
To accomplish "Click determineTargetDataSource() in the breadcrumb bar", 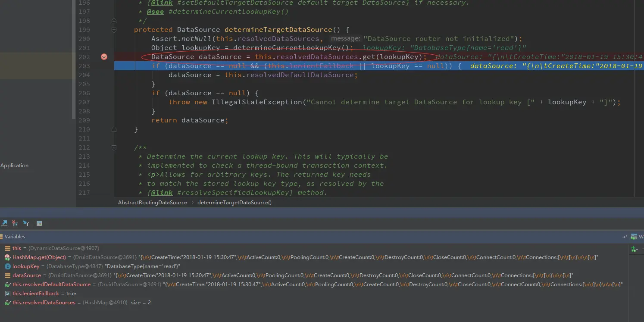I will [234, 203].
